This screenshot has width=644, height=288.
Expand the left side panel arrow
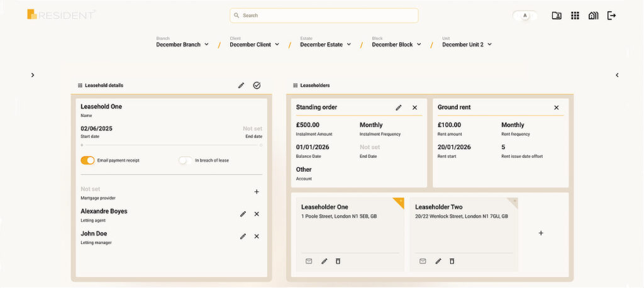[33, 75]
